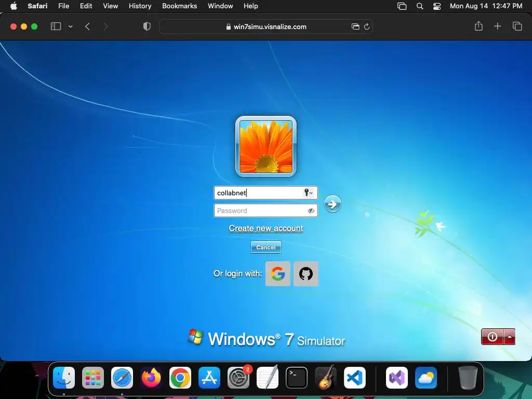Select the orange flower user picture
Viewport: 532px width, 399px height.
(265, 147)
